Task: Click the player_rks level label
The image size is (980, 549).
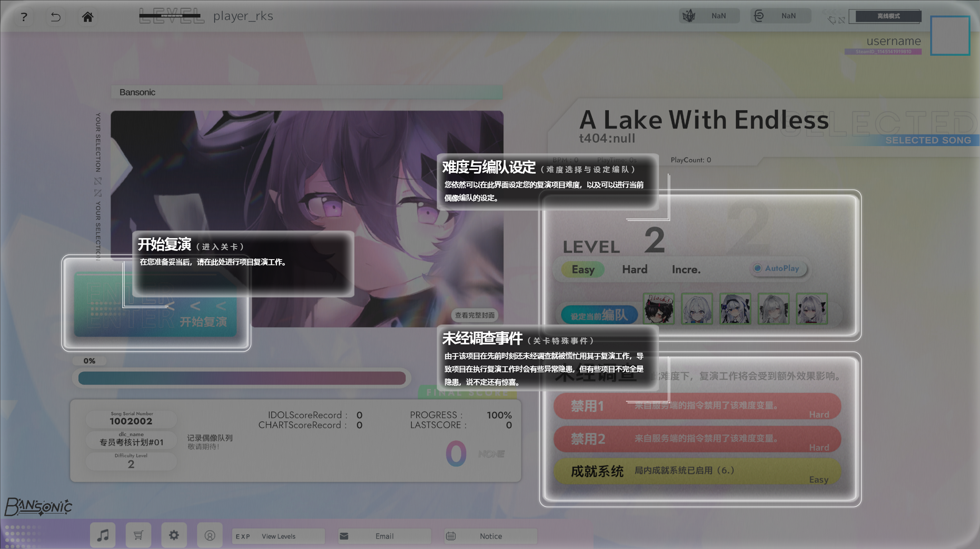Action: coord(243,16)
